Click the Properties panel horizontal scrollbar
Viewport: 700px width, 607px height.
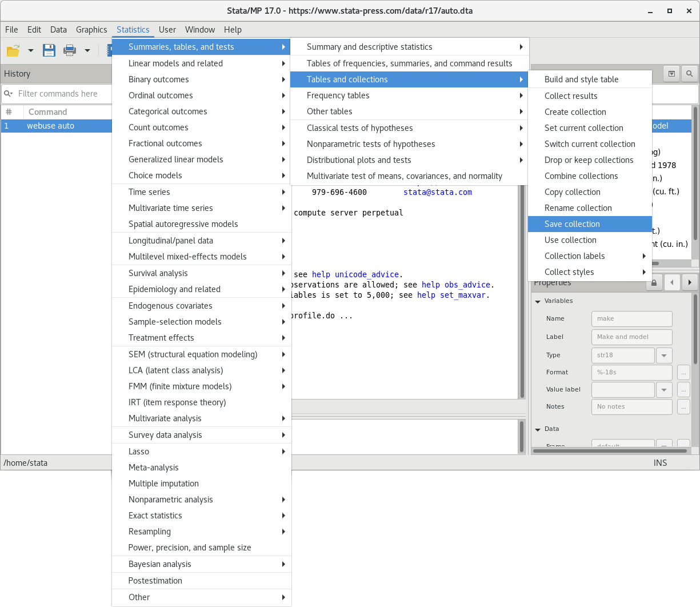pyautogui.click(x=610, y=451)
